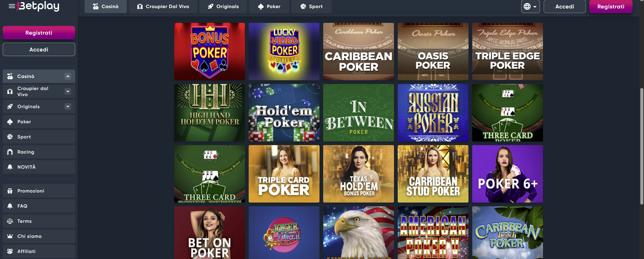
Task: Open the Poker tab in top navigation
Action: coord(269,6)
